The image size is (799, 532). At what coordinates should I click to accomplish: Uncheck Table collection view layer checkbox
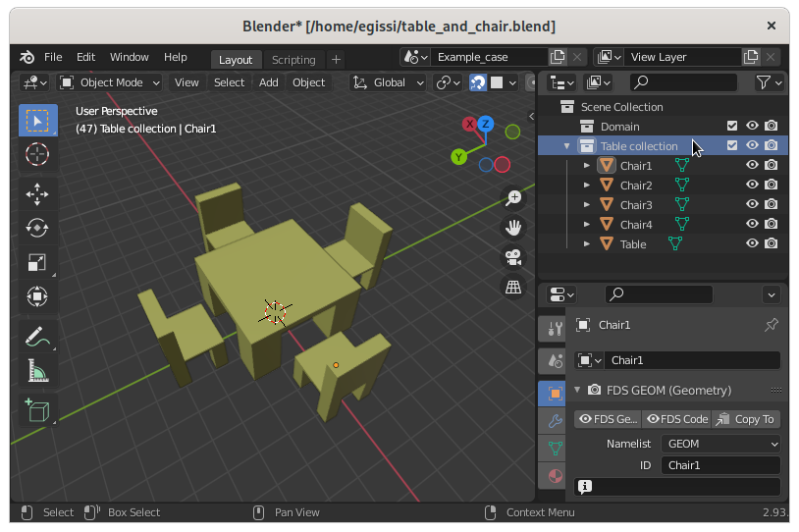pyautogui.click(x=731, y=145)
